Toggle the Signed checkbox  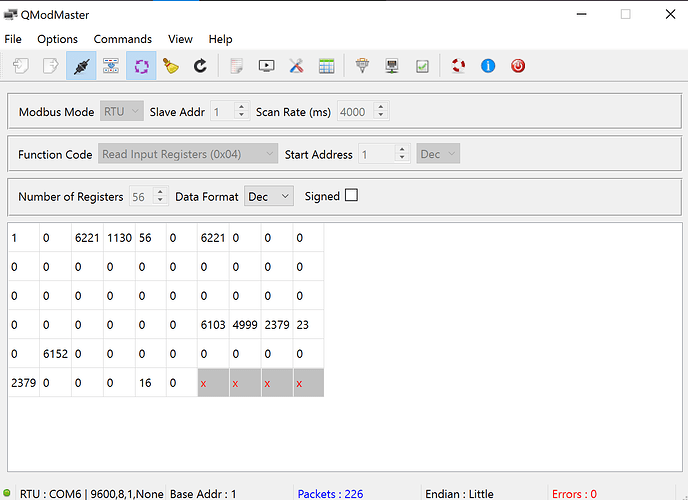351,195
